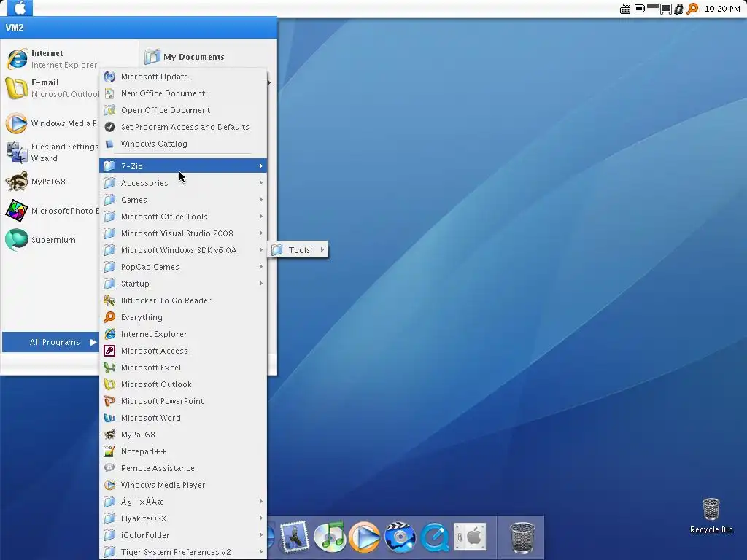
Task: Expand the Tools flyout submenu
Action: coord(298,250)
